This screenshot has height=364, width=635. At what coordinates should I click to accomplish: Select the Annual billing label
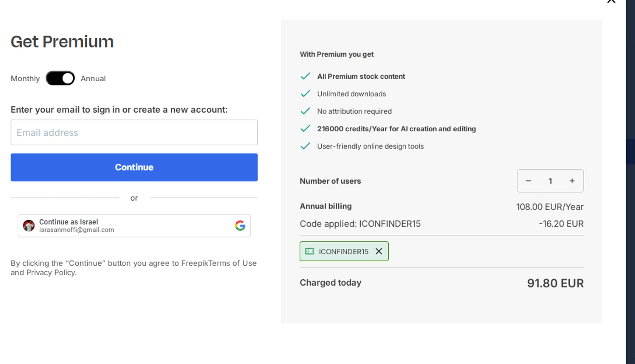pos(93,79)
